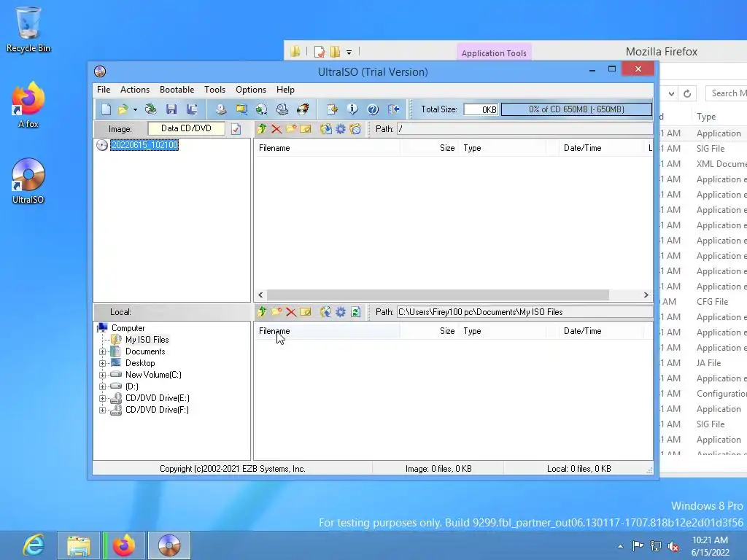
Task: Select Application Tools tab in background window
Action: click(494, 52)
